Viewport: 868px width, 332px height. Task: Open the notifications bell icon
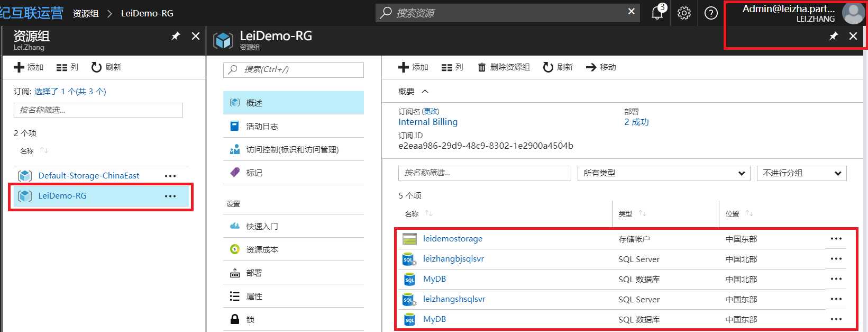(x=657, y=12)
